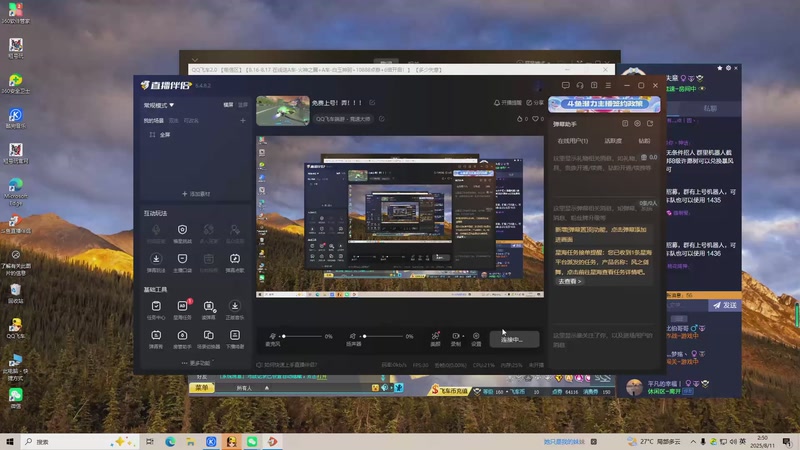
Task: Open Microsoft Edge desktop shortcut
Action: 16,191
